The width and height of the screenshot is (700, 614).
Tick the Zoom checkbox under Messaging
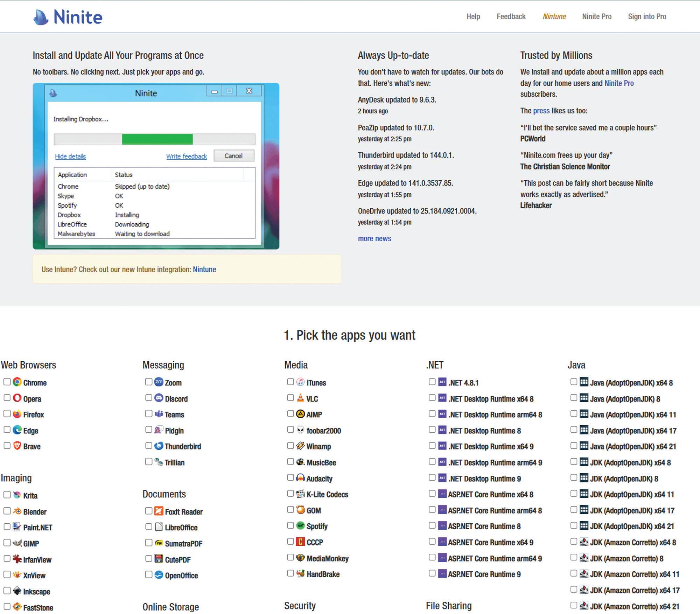(x=148, y=382)
